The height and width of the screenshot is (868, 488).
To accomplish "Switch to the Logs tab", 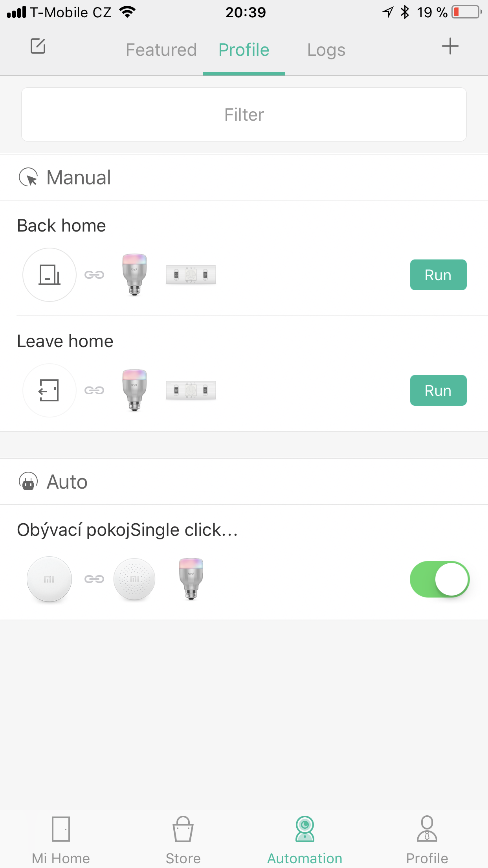I will pyautogui.click(x=326, y=50).
